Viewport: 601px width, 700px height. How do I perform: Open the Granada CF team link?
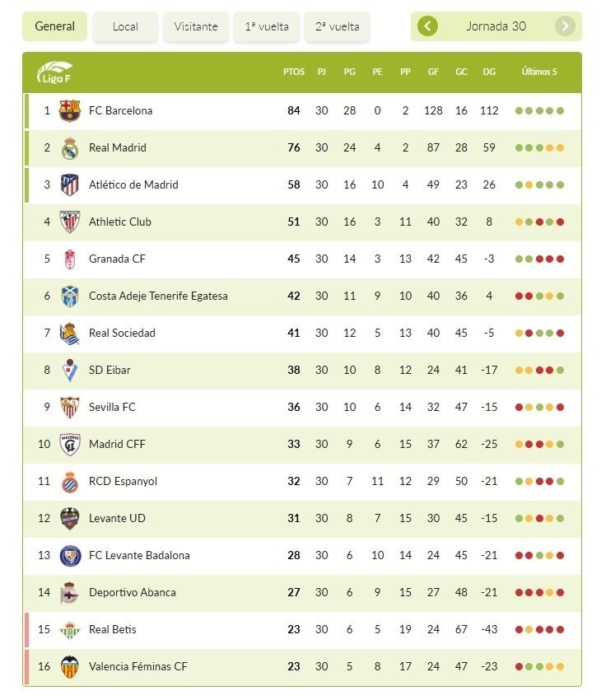tap(117, 259)
